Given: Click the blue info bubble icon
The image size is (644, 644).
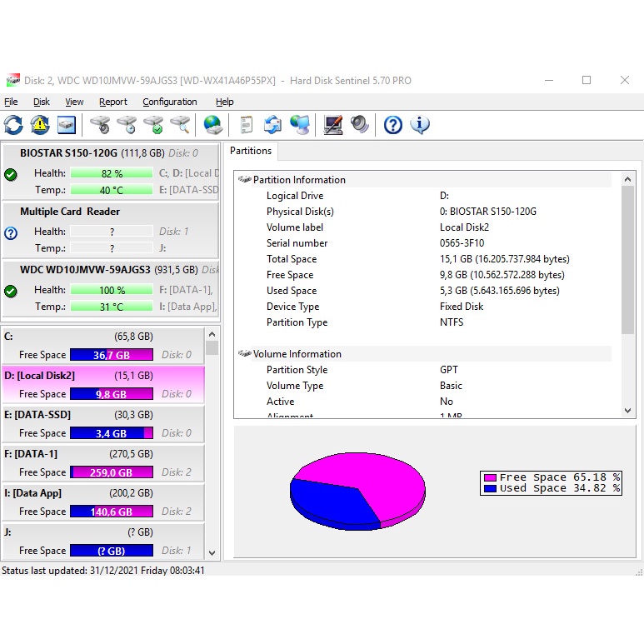Looking at the screenshot, I should click(x=420, y=125).
